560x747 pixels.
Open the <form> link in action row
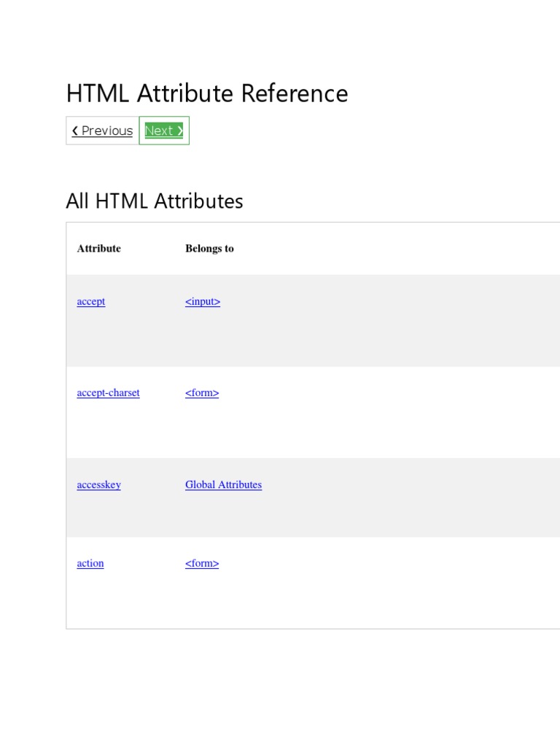[x=202, y=563]
